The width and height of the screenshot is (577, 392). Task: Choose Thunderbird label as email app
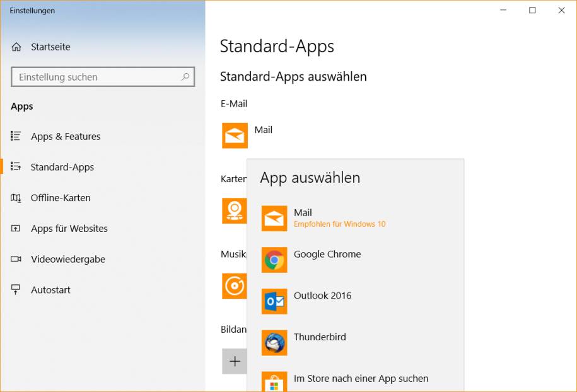(320, 337)
